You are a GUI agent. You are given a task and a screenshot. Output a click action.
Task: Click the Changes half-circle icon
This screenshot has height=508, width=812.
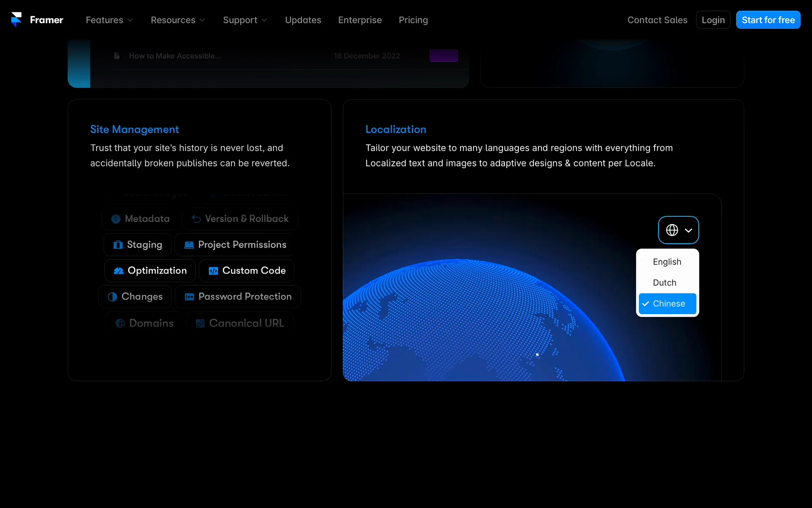click(112, 297)
